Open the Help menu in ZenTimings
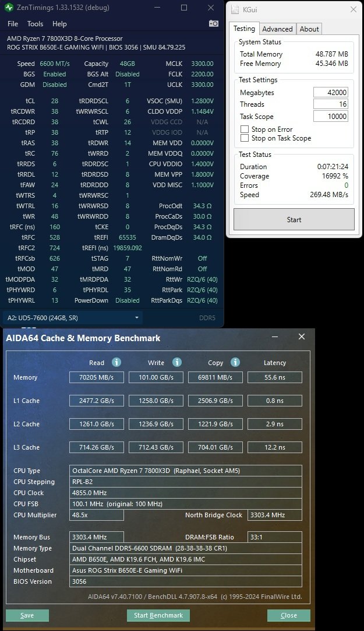This screenshot has height=631, width=364. 59,24
